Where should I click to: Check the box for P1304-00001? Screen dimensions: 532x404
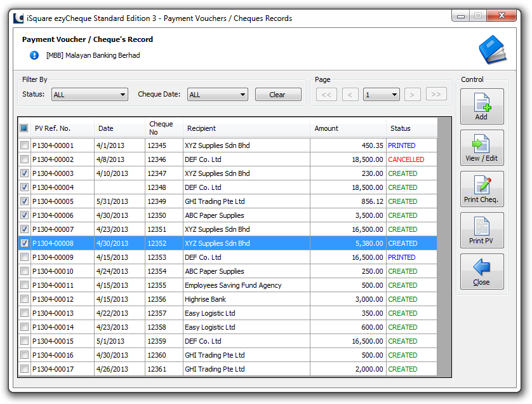point(24,145)
